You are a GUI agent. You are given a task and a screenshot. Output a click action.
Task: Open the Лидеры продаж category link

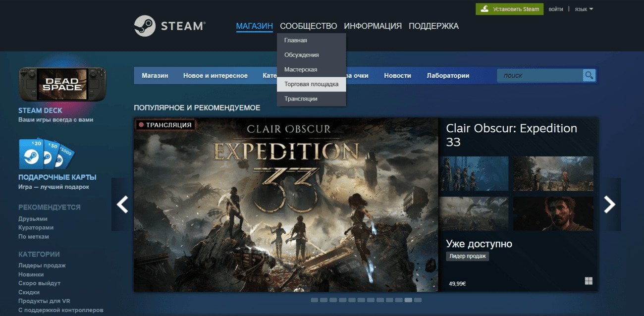(x=42, y=265)
